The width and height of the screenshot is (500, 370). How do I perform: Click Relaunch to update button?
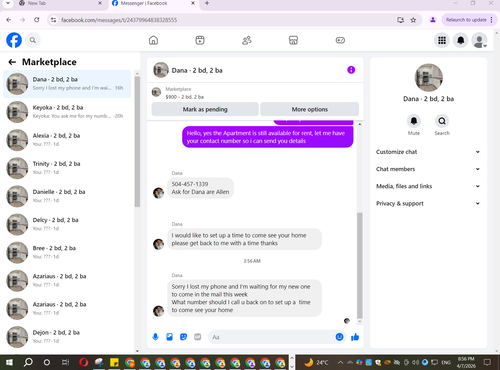(468, 20)
